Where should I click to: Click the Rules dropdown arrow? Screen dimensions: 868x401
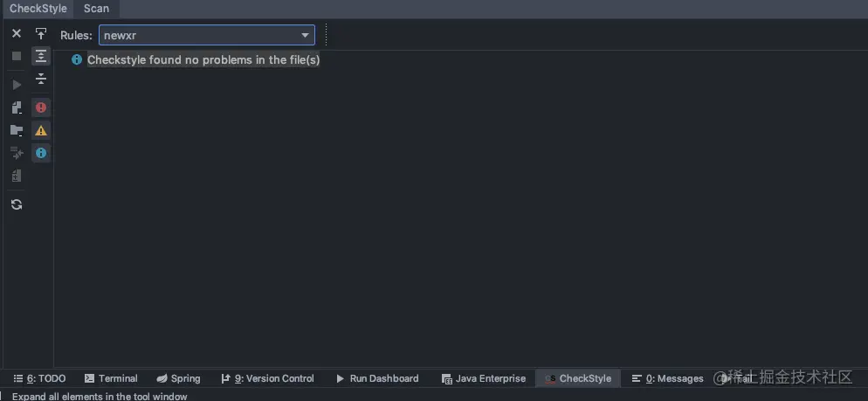[305, 36]
